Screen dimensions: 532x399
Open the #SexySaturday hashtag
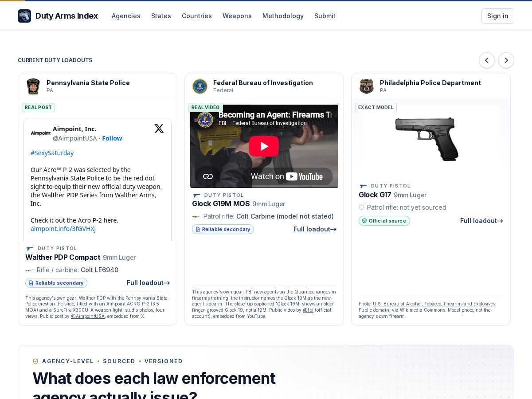[x=52, y=153]
